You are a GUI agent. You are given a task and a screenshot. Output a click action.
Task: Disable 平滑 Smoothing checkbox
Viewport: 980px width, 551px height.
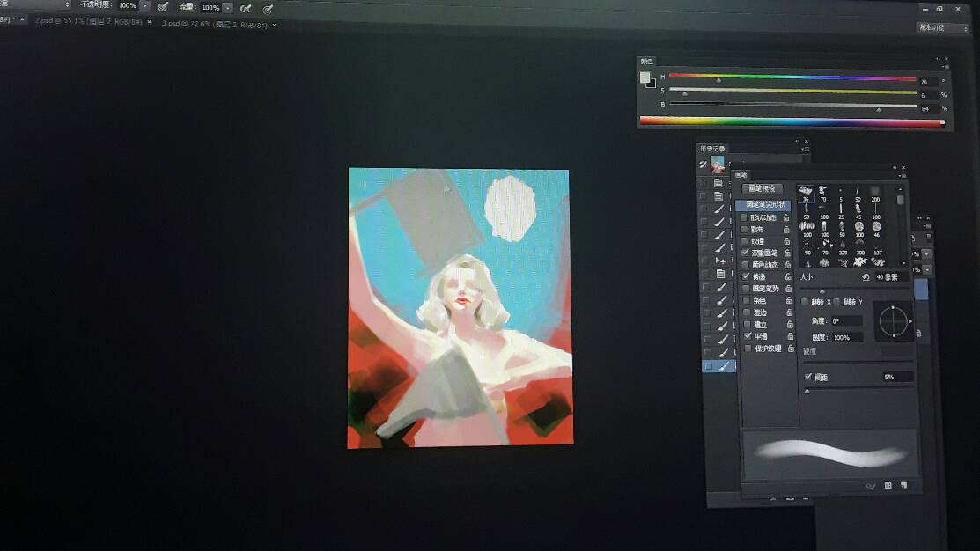(x=748, y=336)
